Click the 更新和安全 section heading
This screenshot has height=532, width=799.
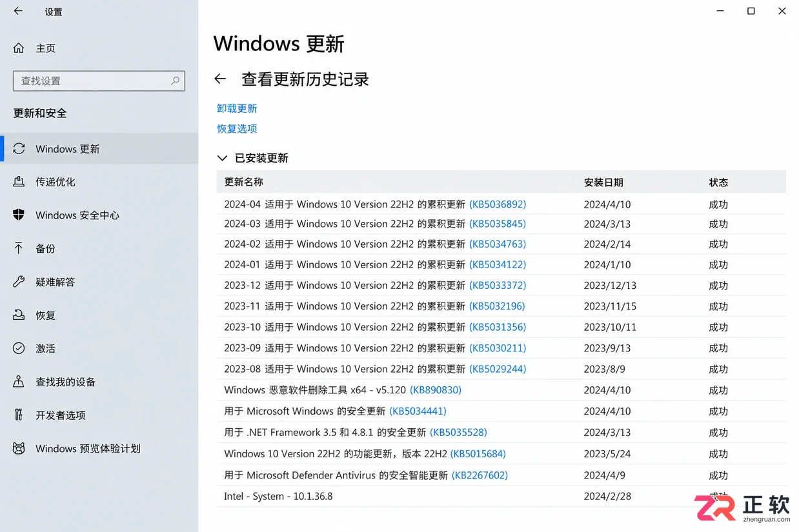[40, 113]
